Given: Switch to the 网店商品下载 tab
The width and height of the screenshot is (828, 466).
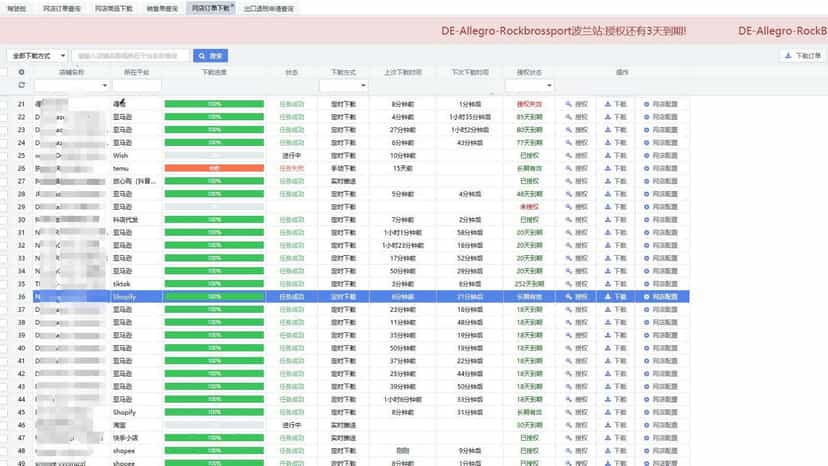Looking at the screenshot, I should 114,8.
